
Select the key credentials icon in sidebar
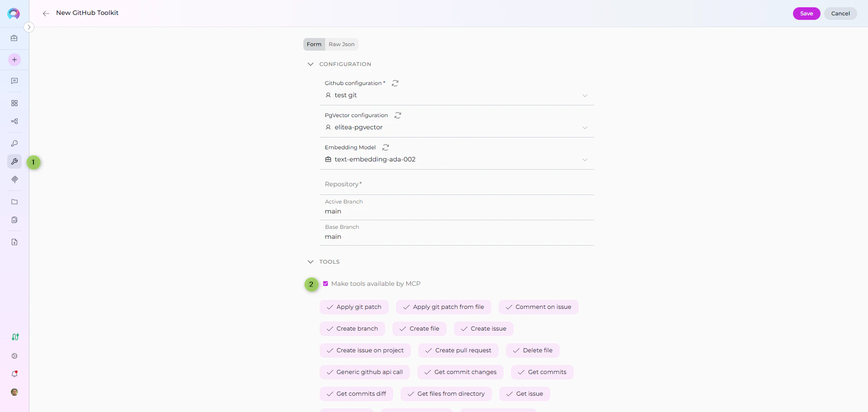pyautogui.click(x=14, y=143)
